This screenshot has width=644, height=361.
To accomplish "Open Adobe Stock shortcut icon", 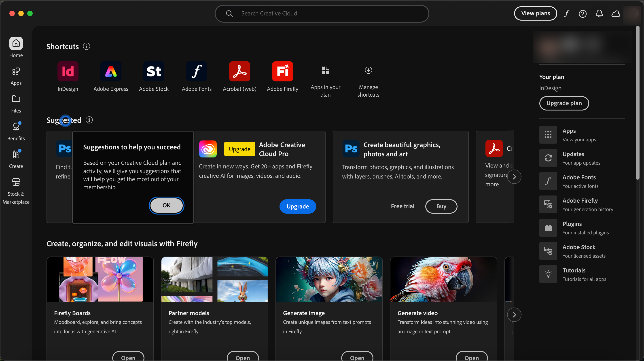I will point(154,71).
